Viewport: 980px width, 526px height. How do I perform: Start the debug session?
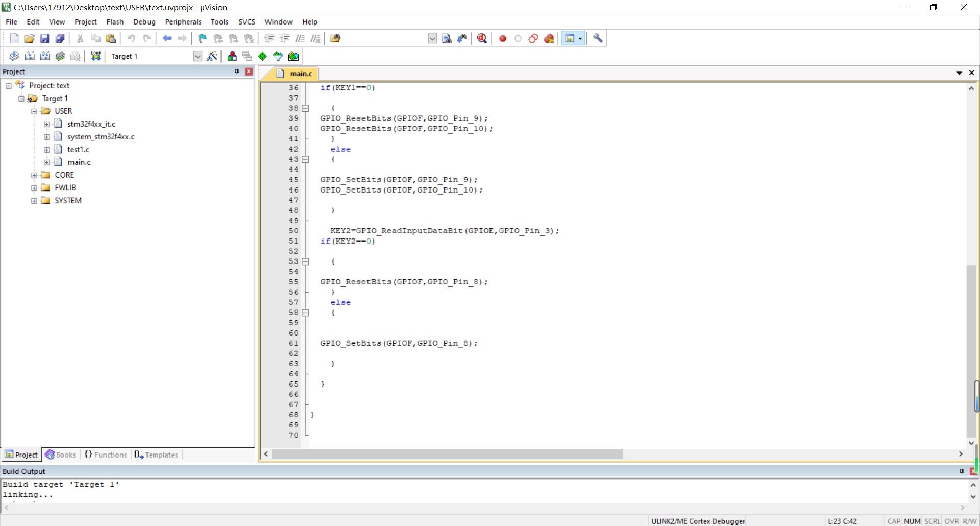(x=482, y=38)
